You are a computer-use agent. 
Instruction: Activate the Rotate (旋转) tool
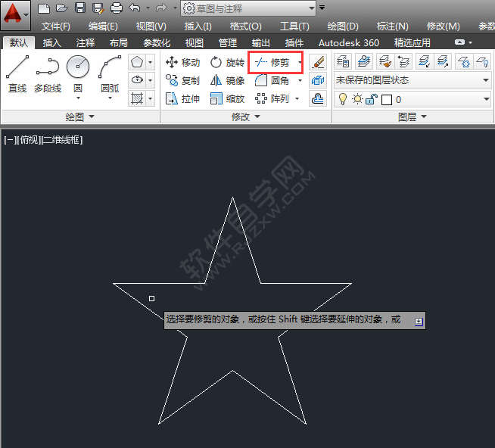[x=227, y=63]
